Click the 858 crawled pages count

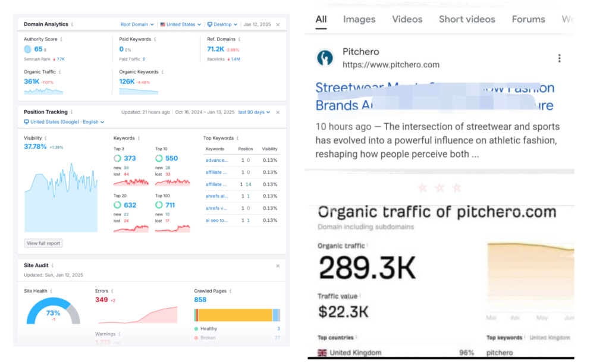[200, 300]
